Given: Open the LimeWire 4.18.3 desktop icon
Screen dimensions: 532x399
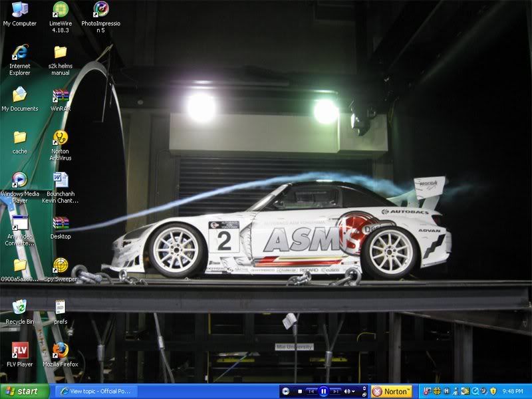Looking at the screenshot, I should pos(61,11).
